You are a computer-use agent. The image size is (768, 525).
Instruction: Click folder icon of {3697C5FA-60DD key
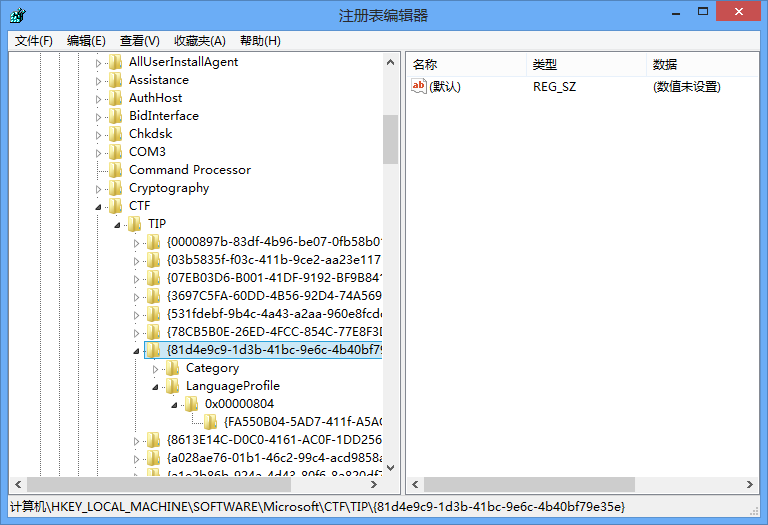pyautogui.click(x=154, y=296)
